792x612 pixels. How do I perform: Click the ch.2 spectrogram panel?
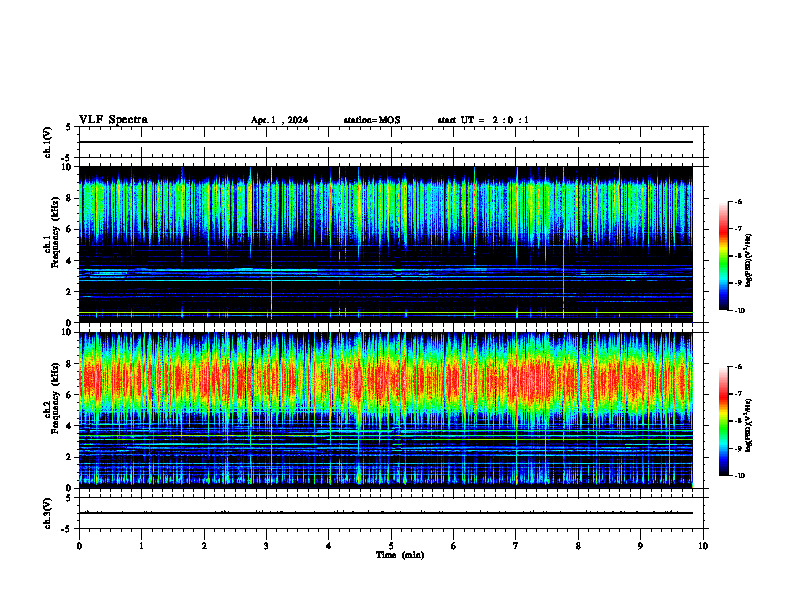(386, 410)
